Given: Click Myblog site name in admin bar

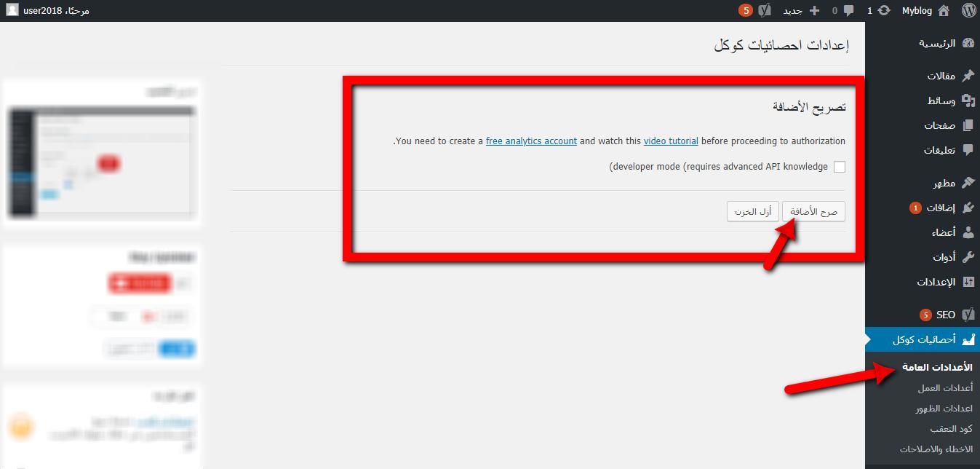Looking at the screenshot, I should tap(917, 11).
